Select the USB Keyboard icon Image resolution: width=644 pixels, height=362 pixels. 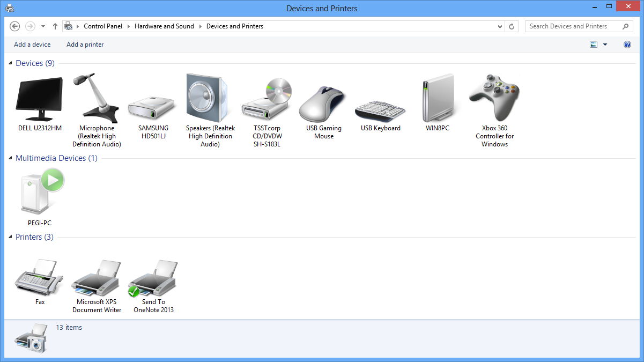click(x=381, y=110)
